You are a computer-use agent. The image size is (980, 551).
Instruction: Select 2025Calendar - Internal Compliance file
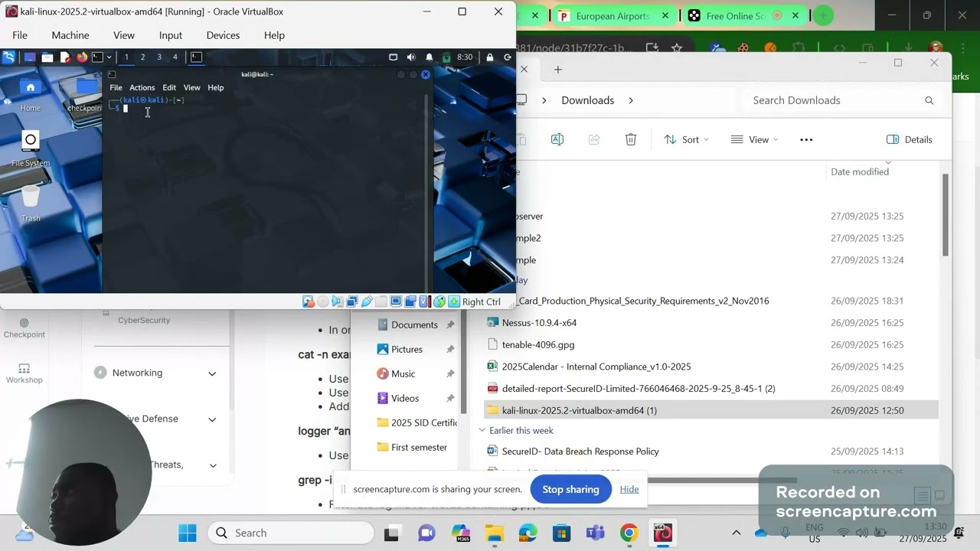tap(596, 367)
